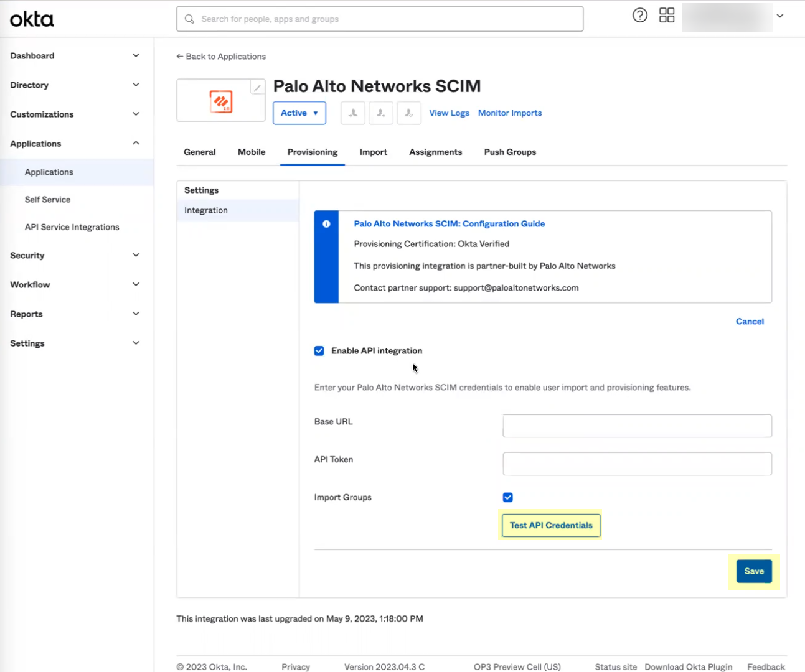The image size is (805, 672).
Task: Switch to the Push Groups tab
Action: (509, 152)
